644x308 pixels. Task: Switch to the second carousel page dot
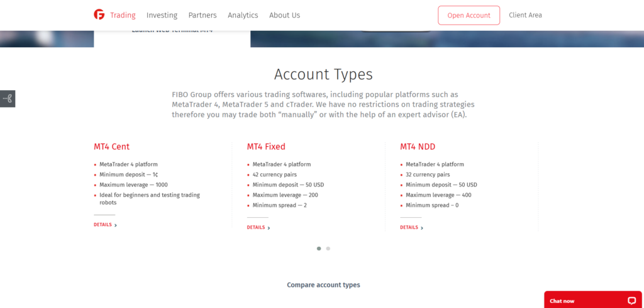(x=328, y=249)
